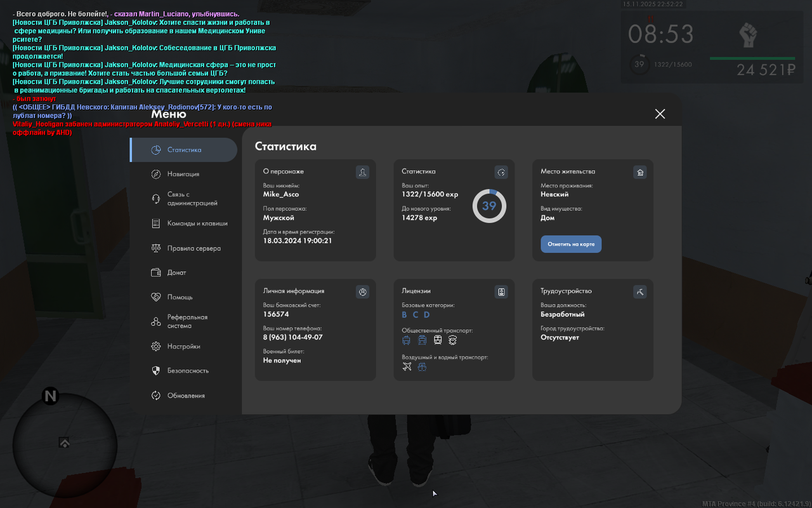812x508 pixels.
Task: Close the Меню window with X
Action: tap(660, 114)
